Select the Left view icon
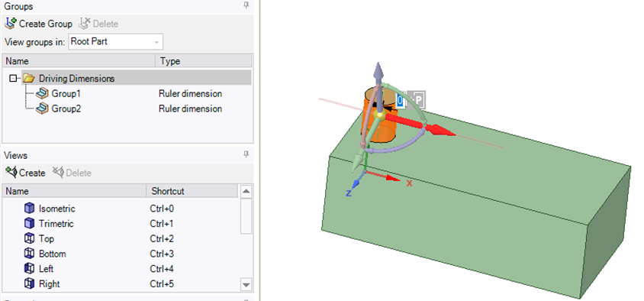This screenshot has width=644, height=301. point(29,269)
